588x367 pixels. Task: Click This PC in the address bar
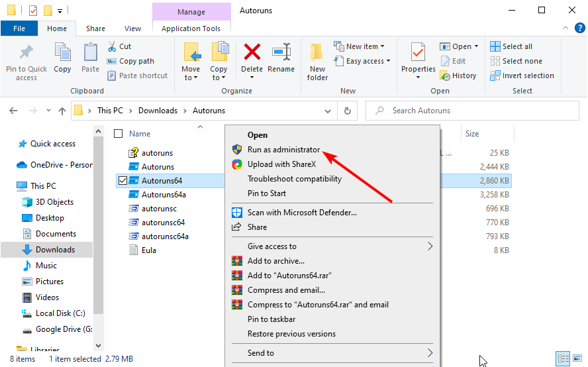[110, 111]
